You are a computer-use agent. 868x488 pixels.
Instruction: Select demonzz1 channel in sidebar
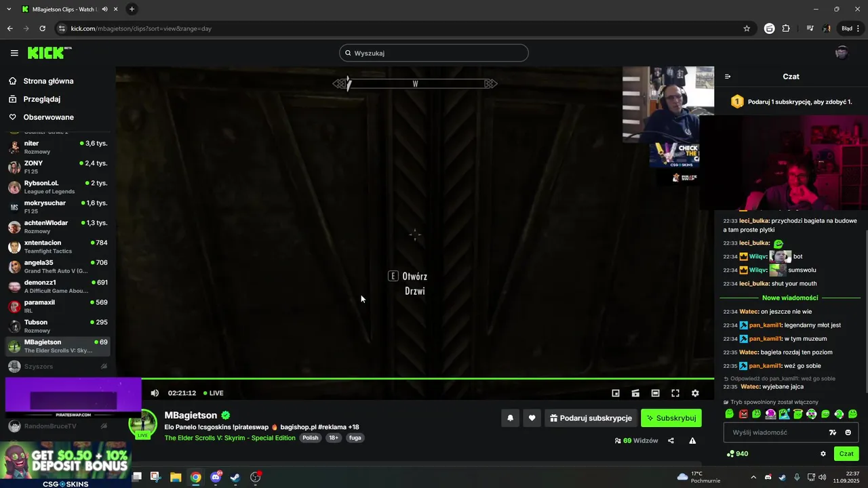pos(57,286)
